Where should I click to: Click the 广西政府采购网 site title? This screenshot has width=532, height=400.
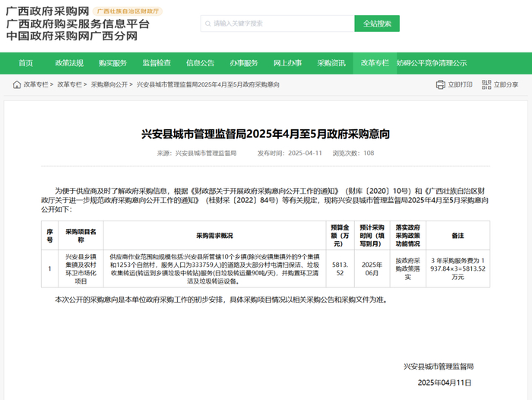click(x=47, y=11)
